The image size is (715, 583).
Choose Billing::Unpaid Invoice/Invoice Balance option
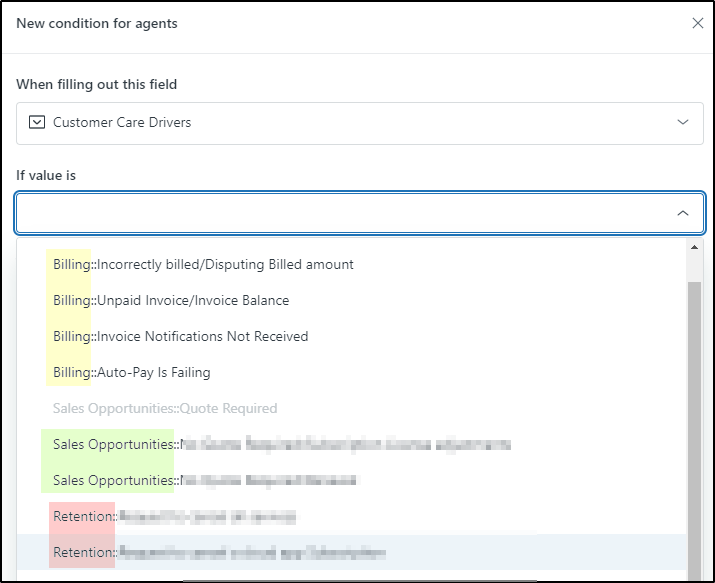(171, 301)
